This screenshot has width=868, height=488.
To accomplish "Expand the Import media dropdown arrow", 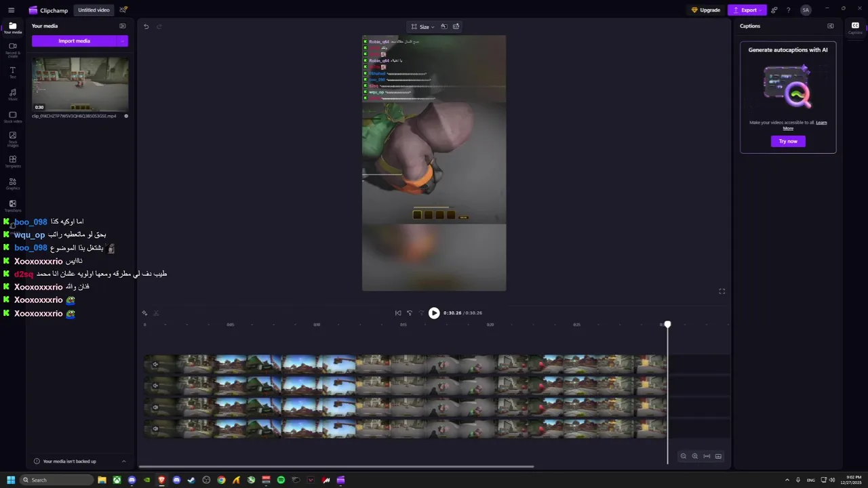I will click(x=123, y=41).
